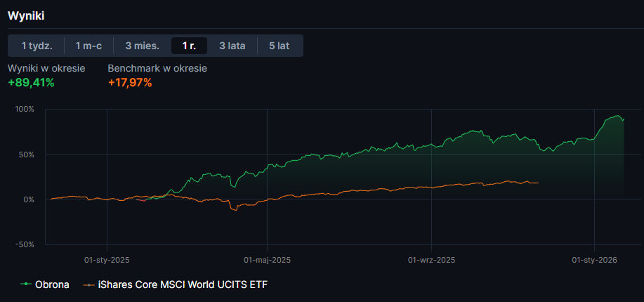
Task: Switch to the 1 m-c period tab
Action: 89,46
